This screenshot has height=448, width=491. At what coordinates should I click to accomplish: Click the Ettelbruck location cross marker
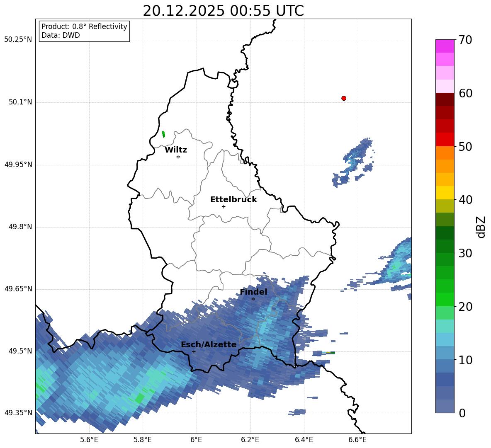tap(224, 206)
